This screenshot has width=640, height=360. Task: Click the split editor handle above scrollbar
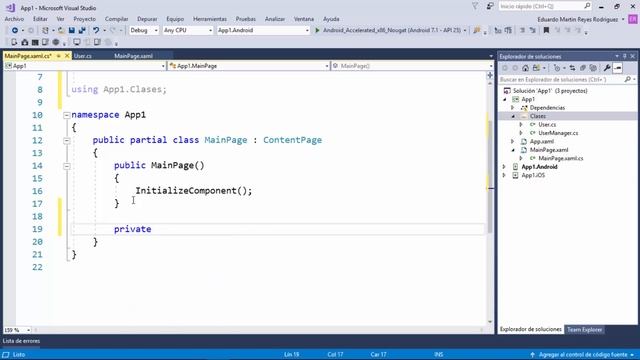[490, 75]
